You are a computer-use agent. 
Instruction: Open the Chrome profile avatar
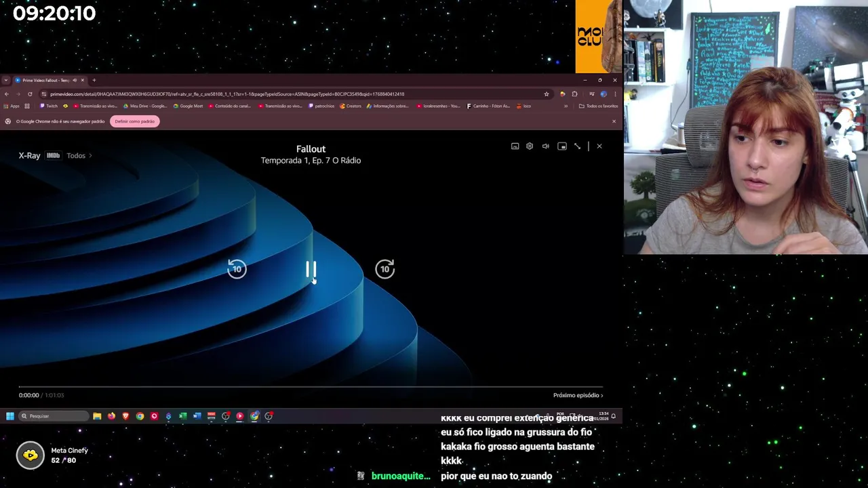point(604,94)
